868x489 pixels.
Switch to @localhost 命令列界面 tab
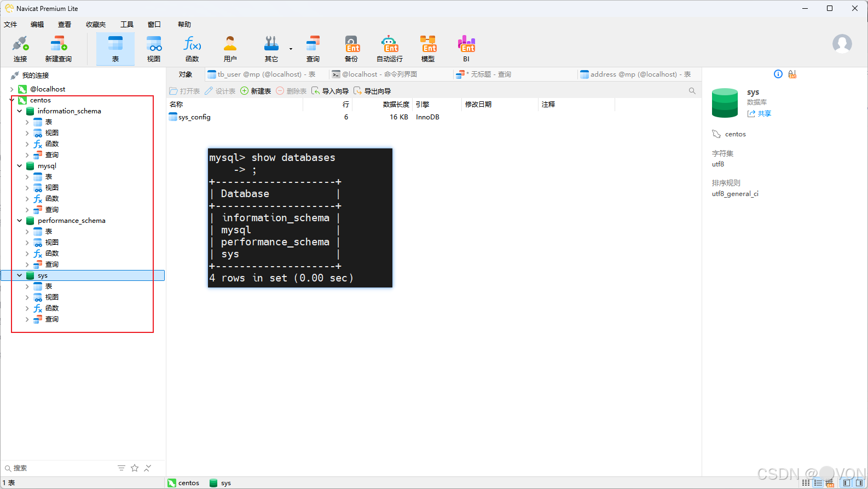click(x=391, y=74)
